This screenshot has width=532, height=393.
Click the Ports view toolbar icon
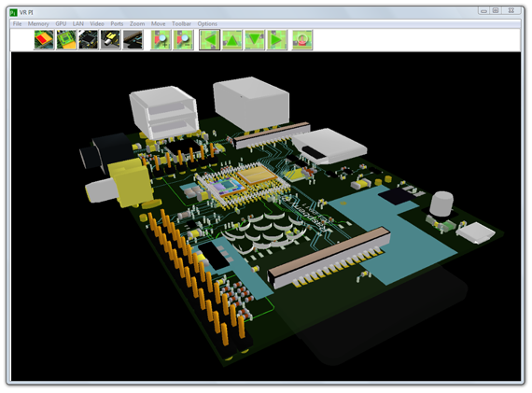(133, 40)
